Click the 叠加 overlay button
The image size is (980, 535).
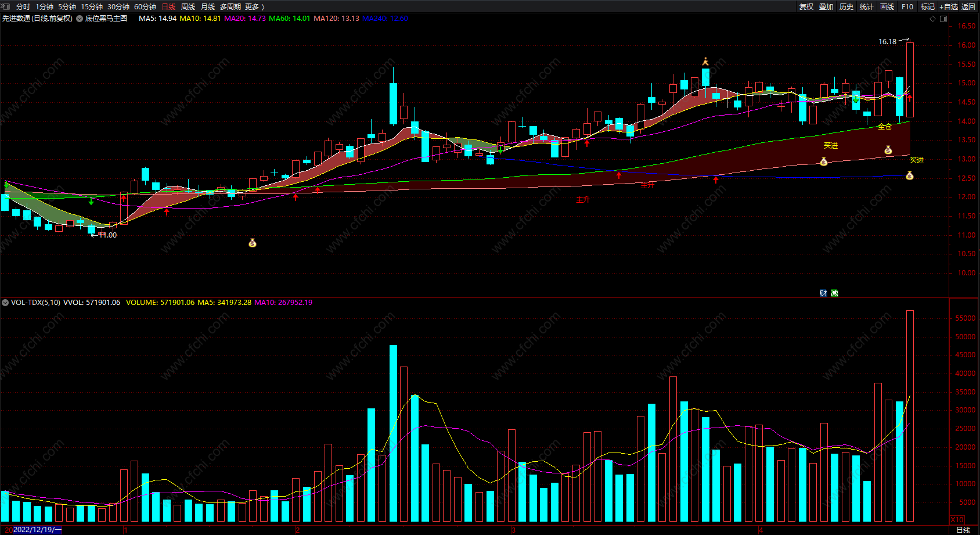pyautogui.click(x=826, y=7)
